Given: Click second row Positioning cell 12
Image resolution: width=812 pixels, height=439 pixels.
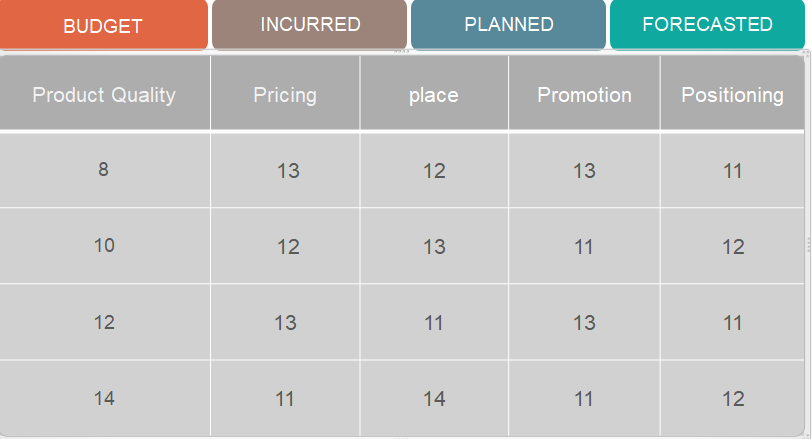Looking at the screenshot, I should click(x=733, y=246).
